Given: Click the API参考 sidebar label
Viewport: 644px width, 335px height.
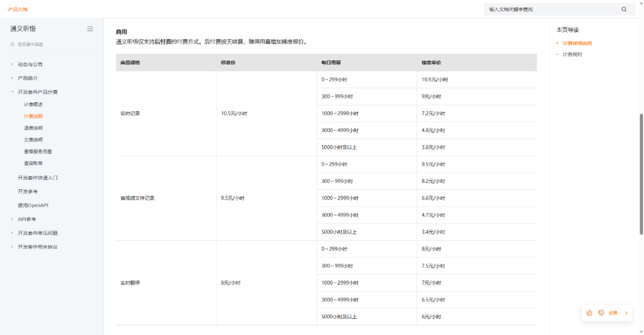Looking at the screenshot, I should point(27,219).
